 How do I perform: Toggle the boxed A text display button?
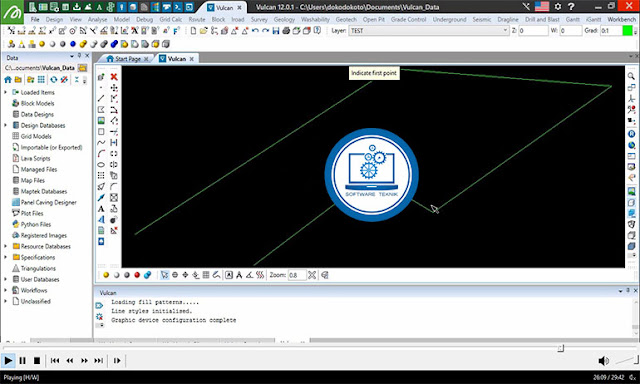point(229,275)
